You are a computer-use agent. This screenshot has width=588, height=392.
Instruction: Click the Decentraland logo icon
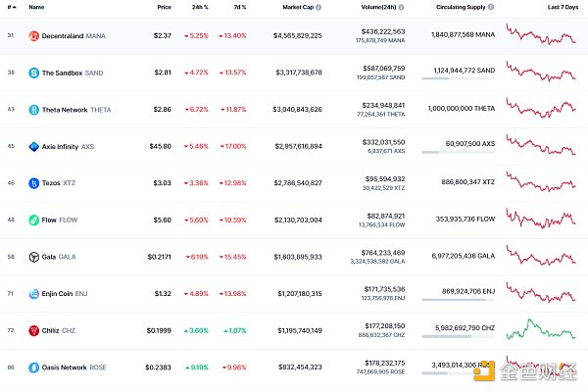[x=33, y=36]
